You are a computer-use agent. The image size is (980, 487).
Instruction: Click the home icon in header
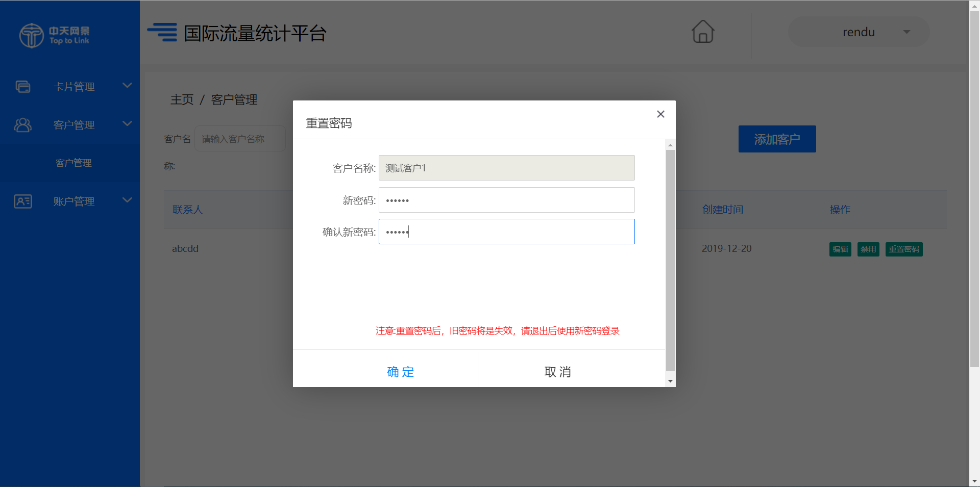pos(703,32)
